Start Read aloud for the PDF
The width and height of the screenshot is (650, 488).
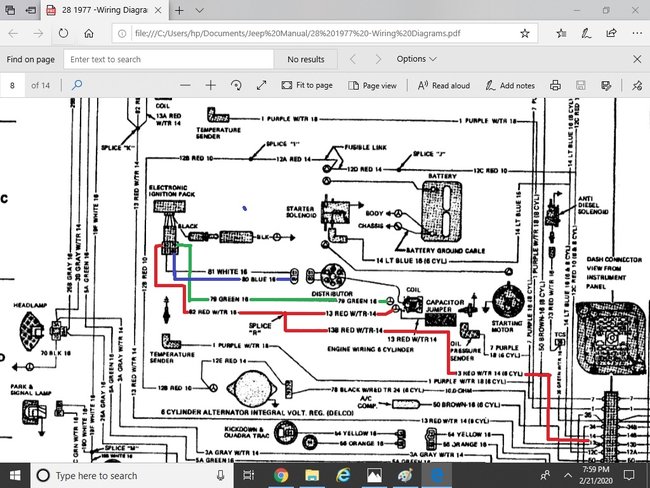coord(443,85)
